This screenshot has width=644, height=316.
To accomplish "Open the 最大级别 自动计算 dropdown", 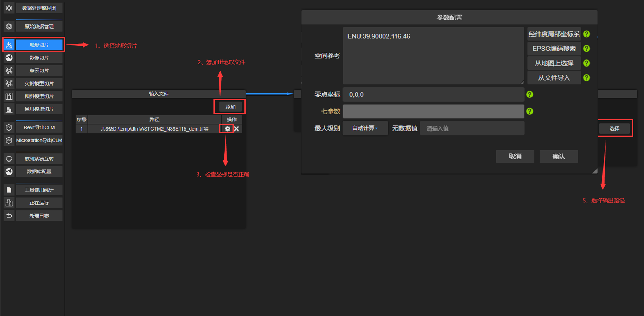I will (x=365, y=128).
